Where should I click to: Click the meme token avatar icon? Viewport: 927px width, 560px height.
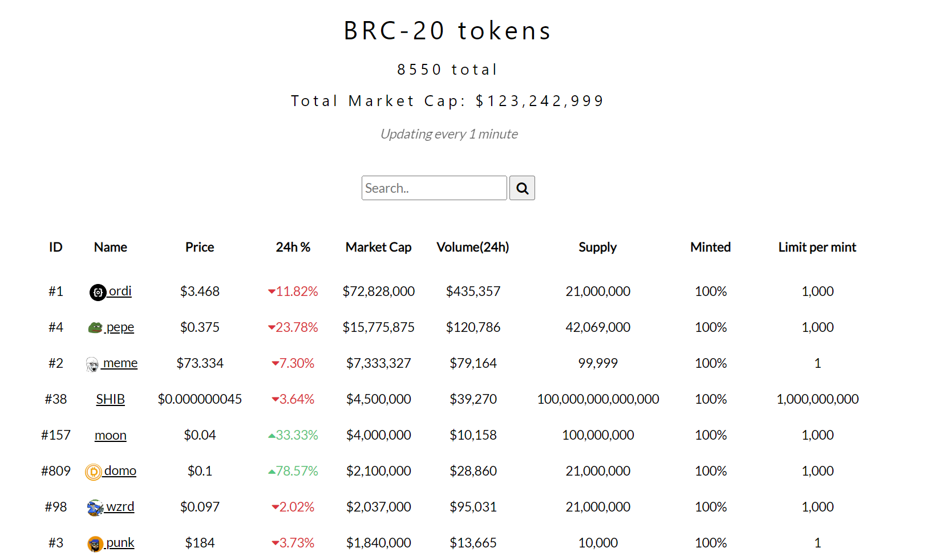coord(92,364)
